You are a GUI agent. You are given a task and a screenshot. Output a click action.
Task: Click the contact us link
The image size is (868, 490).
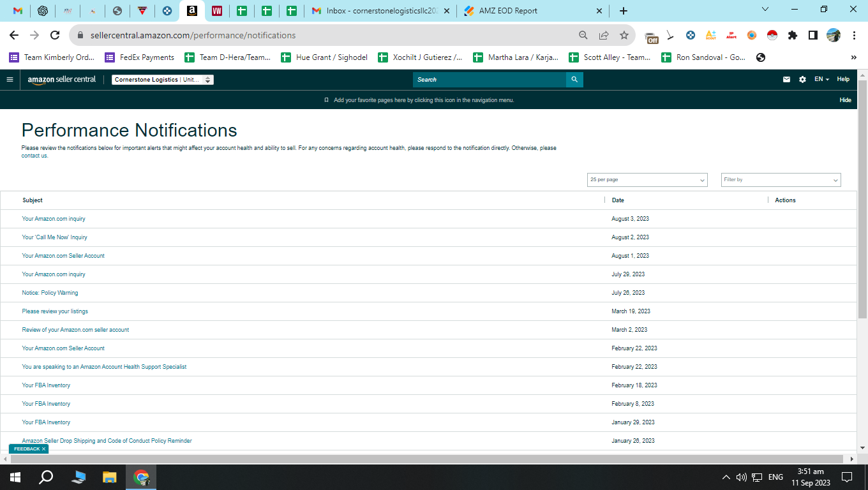click(34, 156)
